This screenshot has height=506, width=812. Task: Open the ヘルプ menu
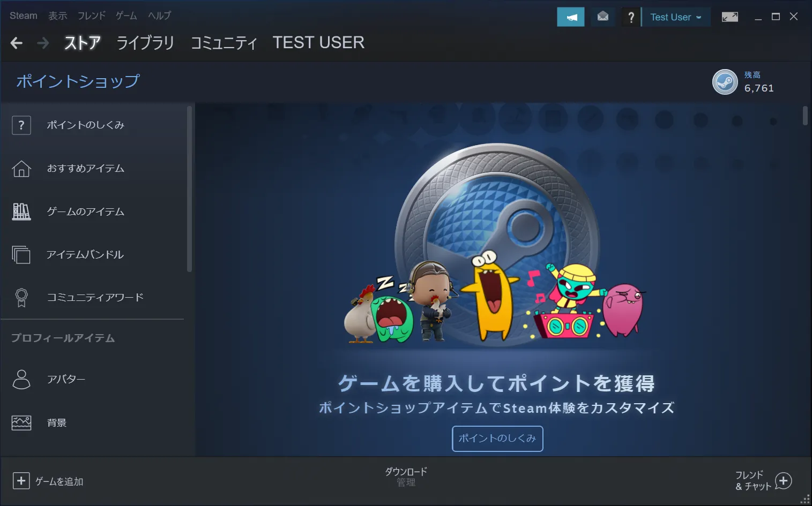coord(160,16)
